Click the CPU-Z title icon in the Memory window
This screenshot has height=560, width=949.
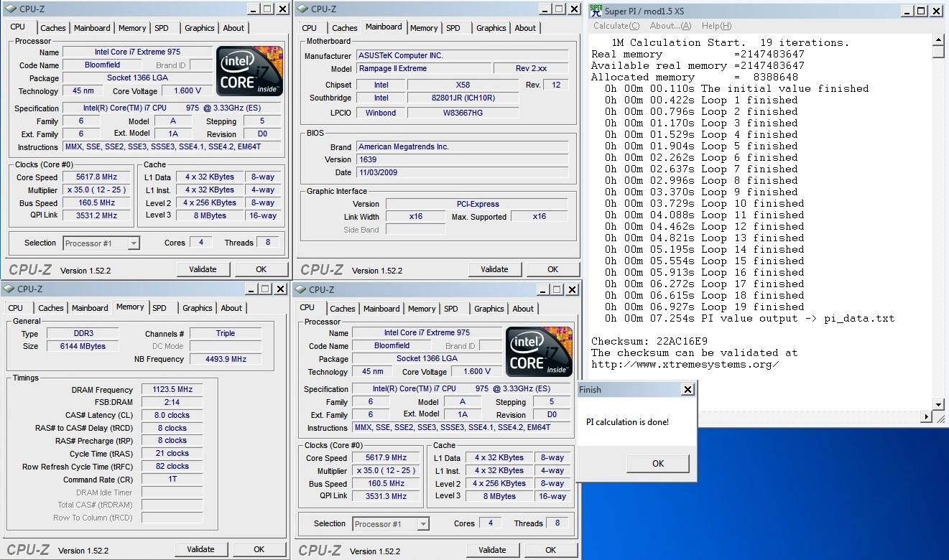click(x=9, y=289)
